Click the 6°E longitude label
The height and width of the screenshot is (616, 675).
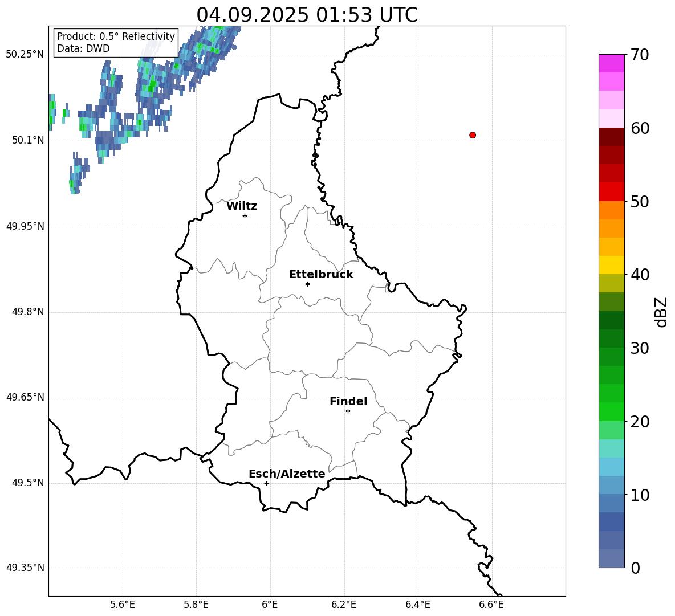270,605
